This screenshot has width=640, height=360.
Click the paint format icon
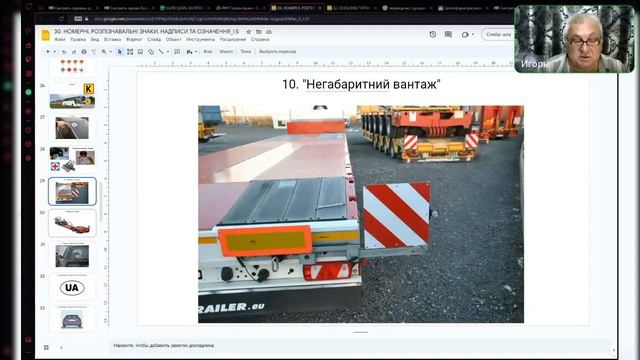(x=93, y=52)
